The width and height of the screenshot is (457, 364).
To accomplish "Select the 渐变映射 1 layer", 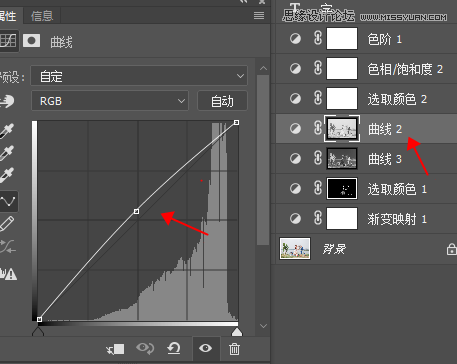I will pyautogui.click(x=366, y=219).
